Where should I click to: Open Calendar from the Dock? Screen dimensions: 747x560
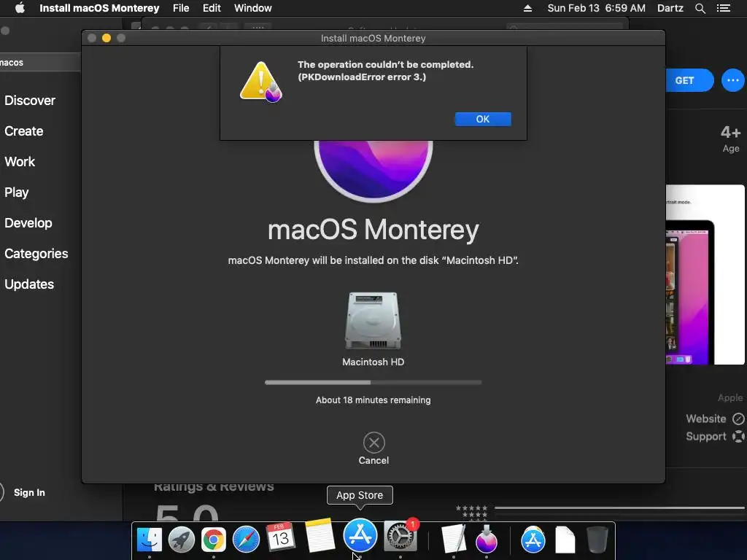click(280, 537)
